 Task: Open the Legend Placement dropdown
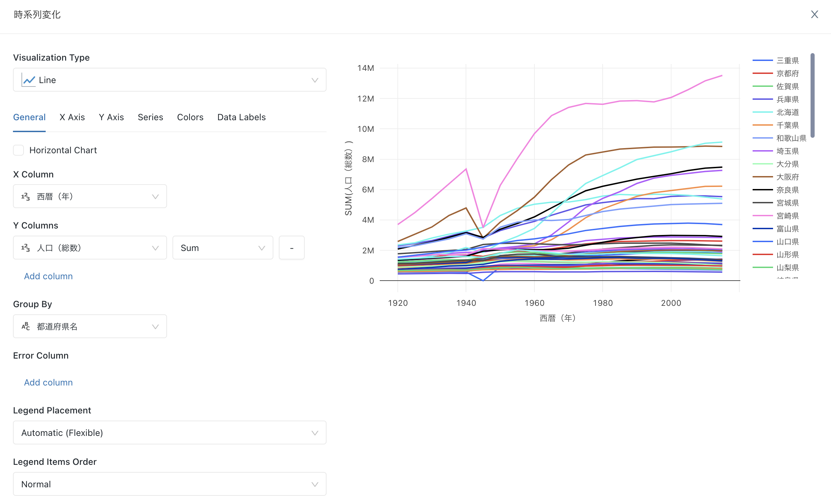169,433
